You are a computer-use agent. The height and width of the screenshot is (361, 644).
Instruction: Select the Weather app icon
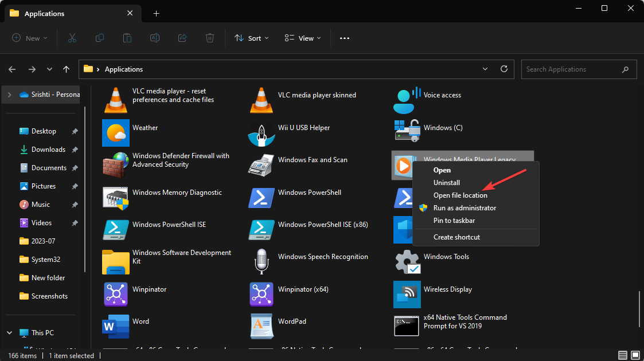(116, 133)
